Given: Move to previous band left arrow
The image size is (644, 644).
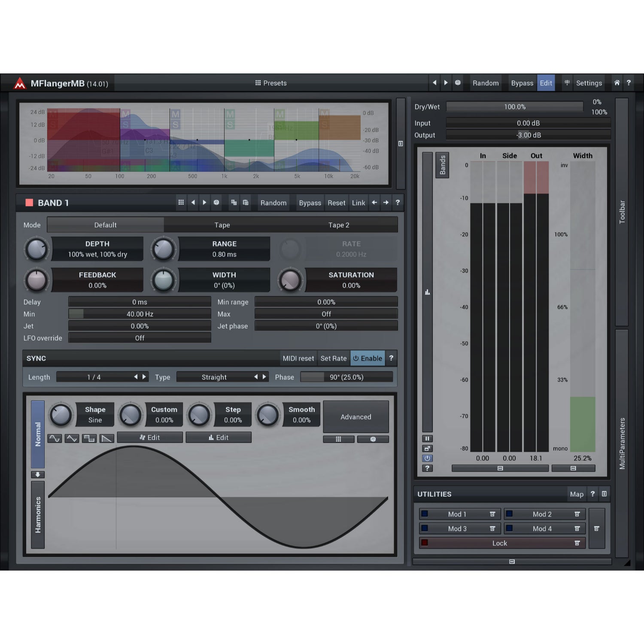Looking at the screenshot, I should (x=374, y=203).
